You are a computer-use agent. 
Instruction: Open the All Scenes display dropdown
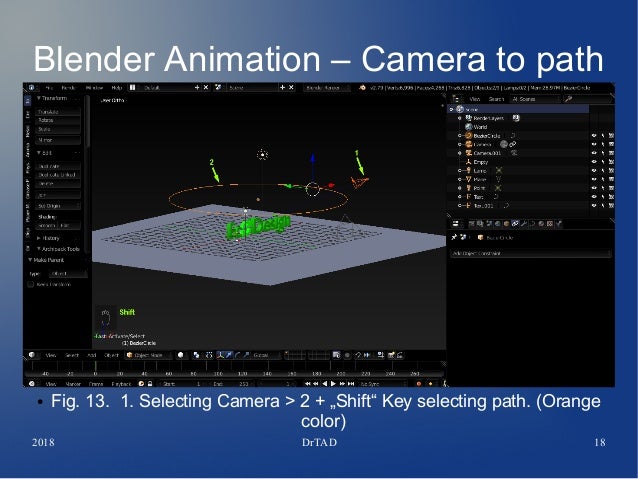pyautogui.click(x=535, y=99)
